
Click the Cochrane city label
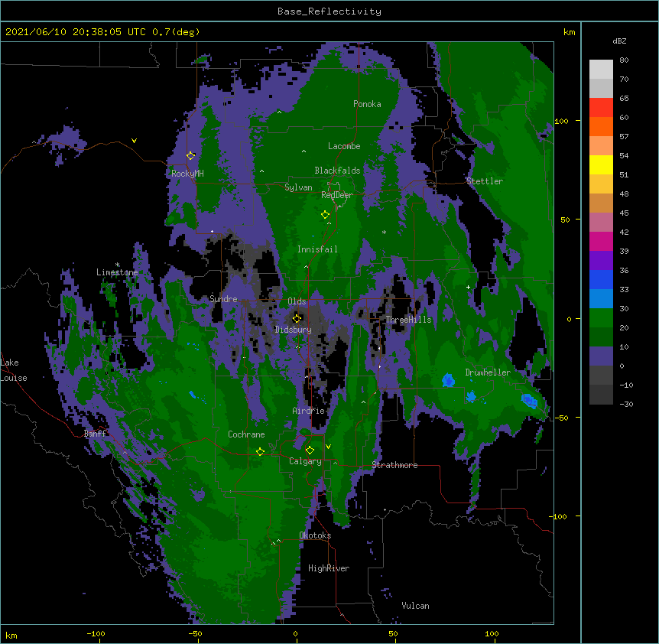tap(246, 434)
